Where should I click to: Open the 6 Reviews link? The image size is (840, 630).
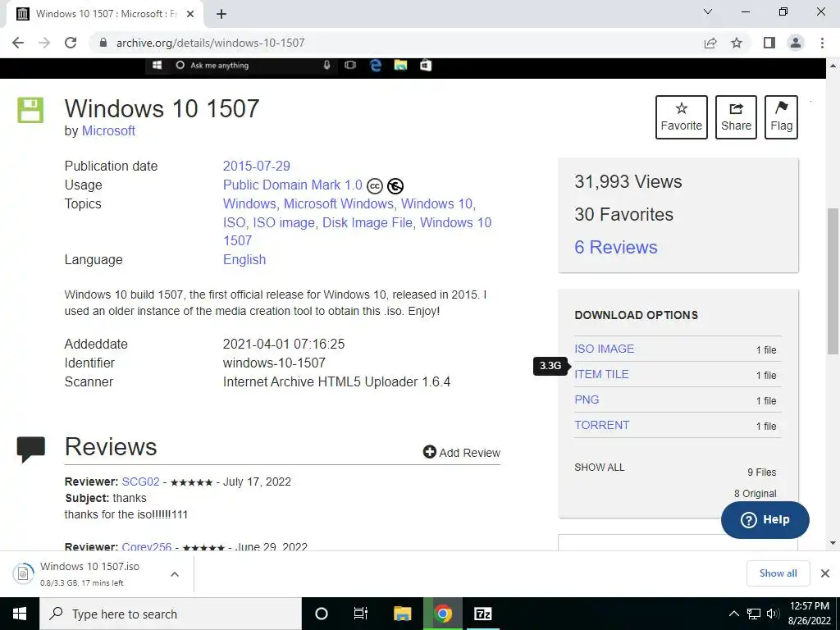click(615, 248)
